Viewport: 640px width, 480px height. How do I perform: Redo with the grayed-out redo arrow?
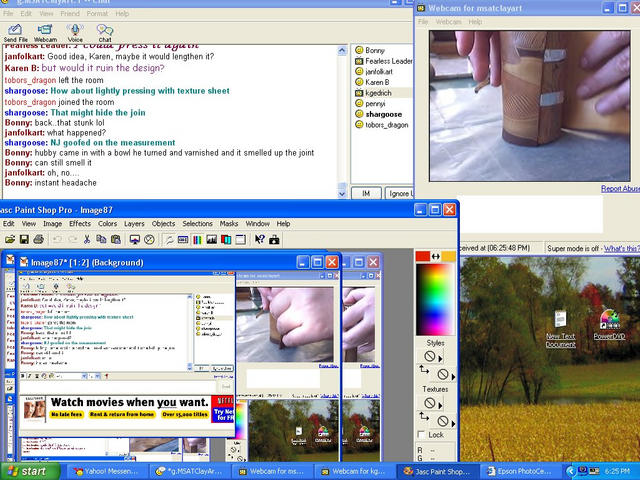click(72, 240)
